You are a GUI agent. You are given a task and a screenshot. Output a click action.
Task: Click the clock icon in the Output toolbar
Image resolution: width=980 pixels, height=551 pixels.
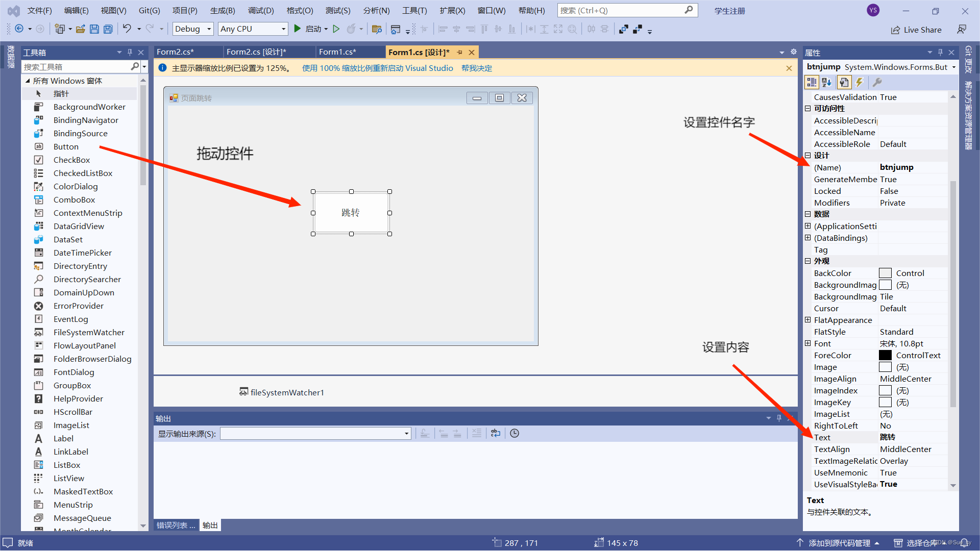[514, 433]
